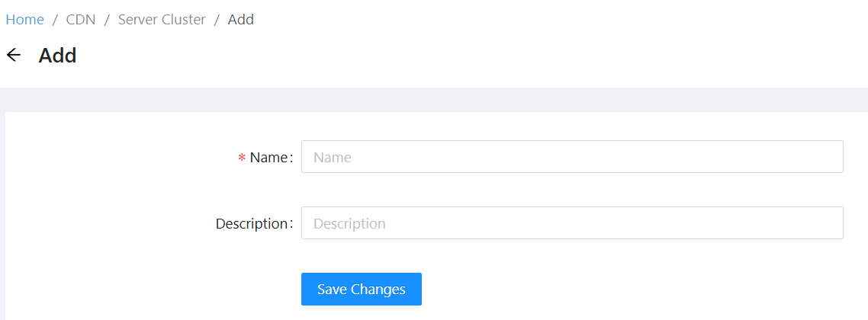Click the Name field label
868x320 pixels.
click(269, 158)
